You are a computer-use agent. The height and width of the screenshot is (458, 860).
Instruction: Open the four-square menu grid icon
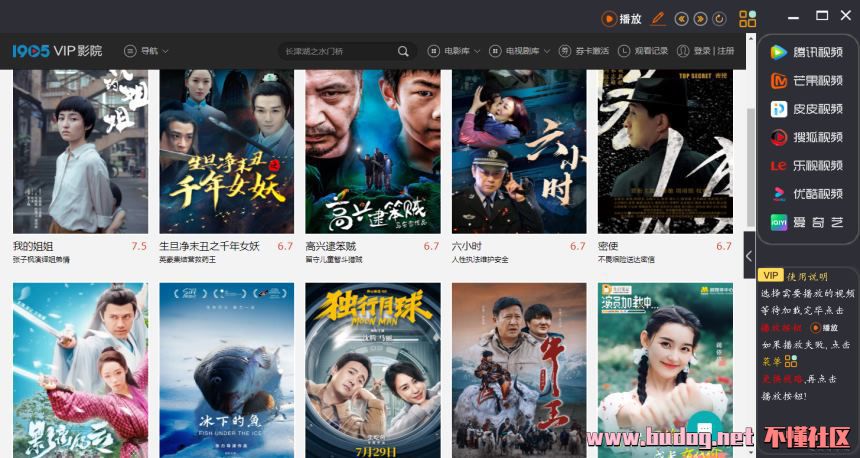pyautogui.click(x=748, y=19)
